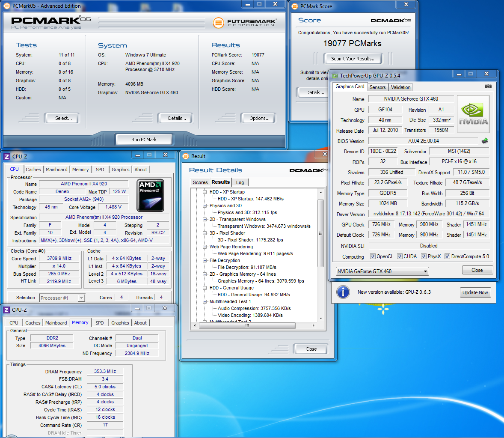Click GPU-Z screenshot camera icon

coord(488,86)
